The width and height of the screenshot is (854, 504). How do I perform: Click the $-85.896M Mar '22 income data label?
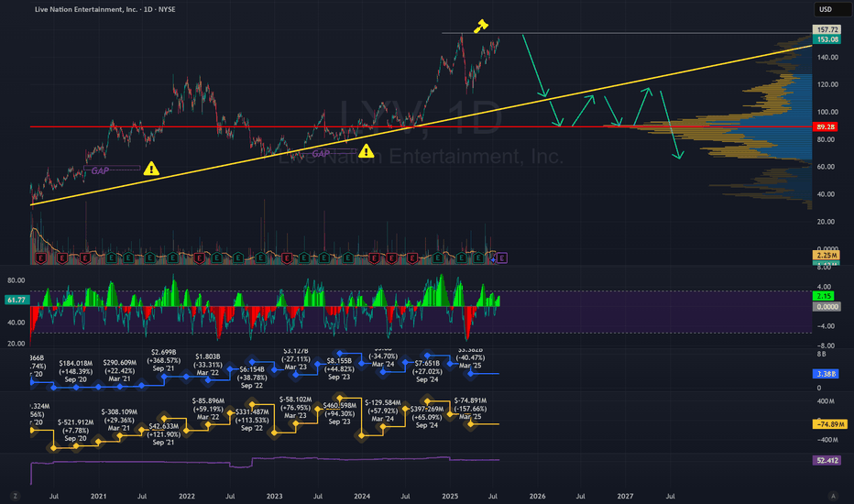[x=207, y=409]
